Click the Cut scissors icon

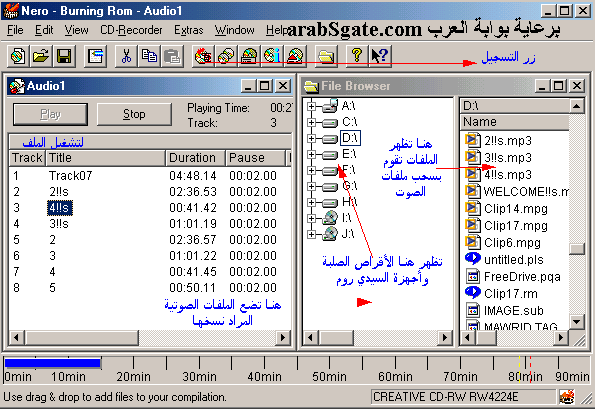(126, 57)
